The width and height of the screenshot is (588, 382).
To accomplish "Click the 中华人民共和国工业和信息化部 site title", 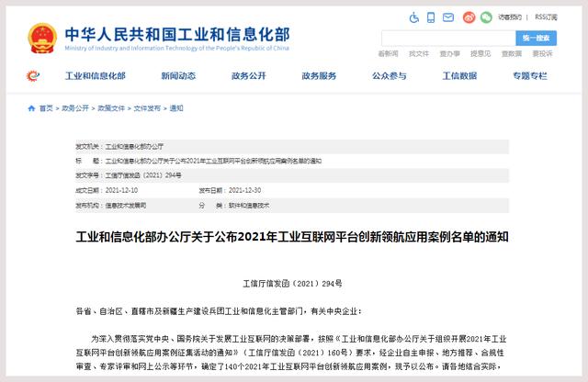I will [177, 35].
